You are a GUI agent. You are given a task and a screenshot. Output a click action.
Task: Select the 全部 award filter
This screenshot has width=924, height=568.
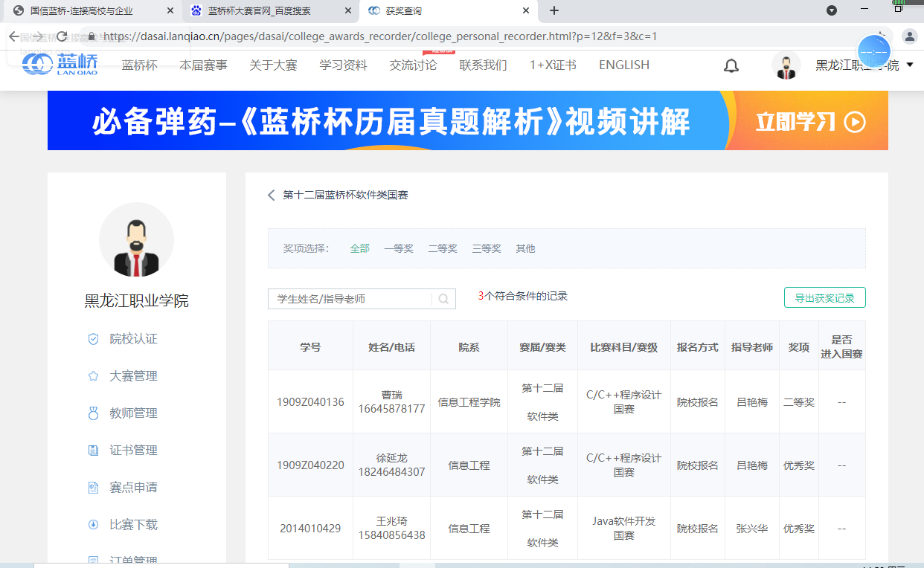point(360,248)
